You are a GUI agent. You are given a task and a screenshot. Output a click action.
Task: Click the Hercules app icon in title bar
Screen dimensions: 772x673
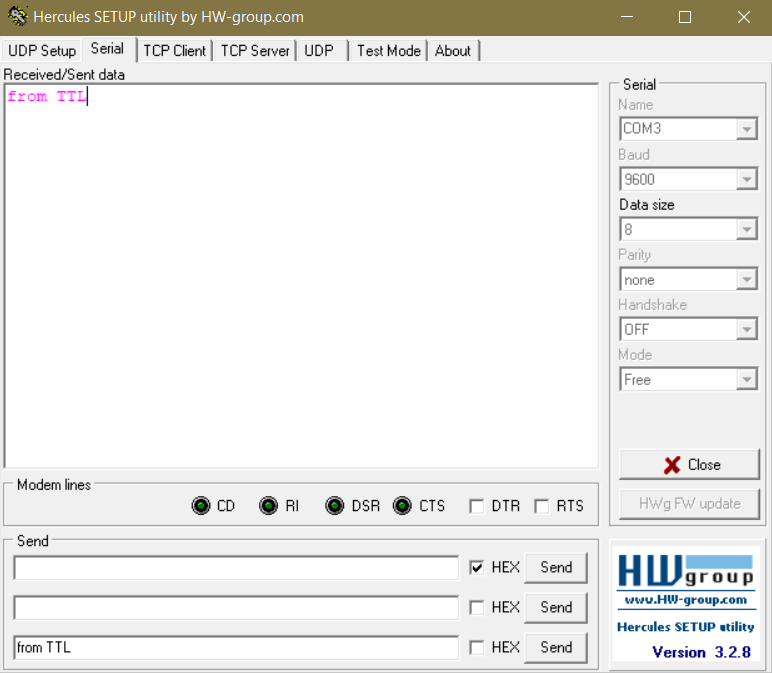[17, 16]
